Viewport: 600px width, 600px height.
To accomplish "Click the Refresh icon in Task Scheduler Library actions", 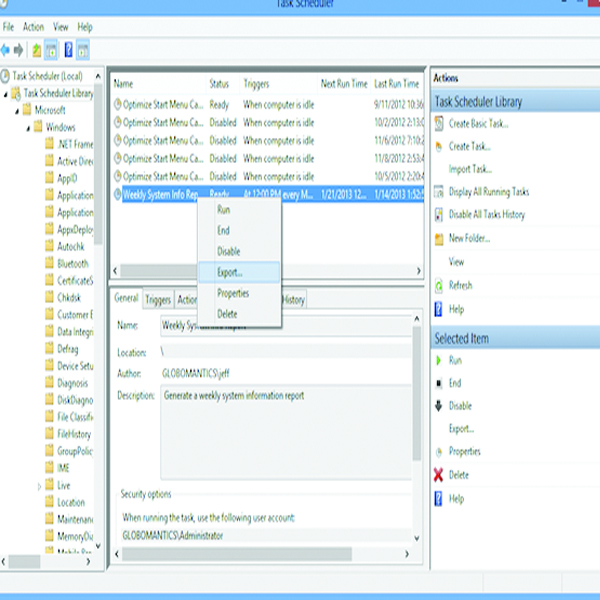I will pos(439,285).
